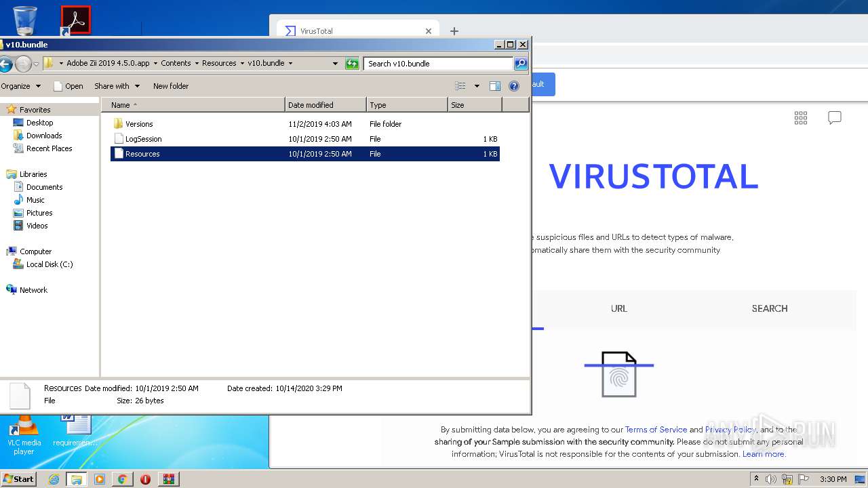Select Computer in navigation pane
This screenshot has height=488, width=868.
[x=35, y=251]
